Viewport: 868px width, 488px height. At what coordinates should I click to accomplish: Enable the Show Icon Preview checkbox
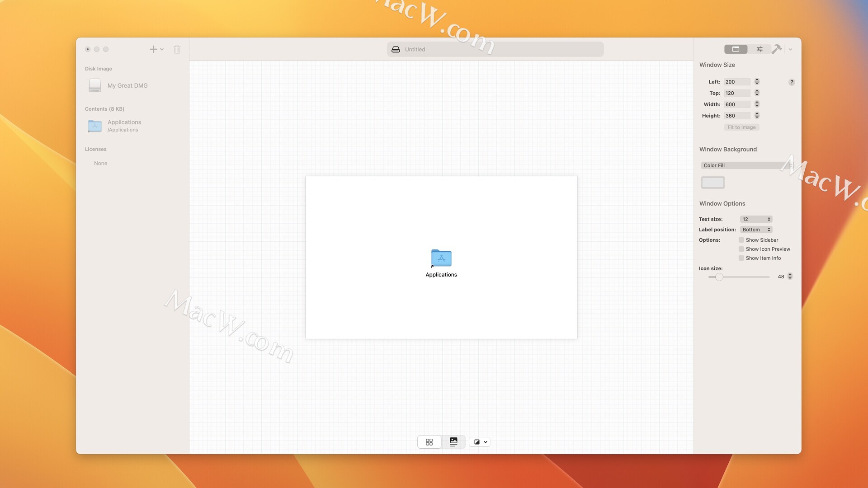coord(741,249)
